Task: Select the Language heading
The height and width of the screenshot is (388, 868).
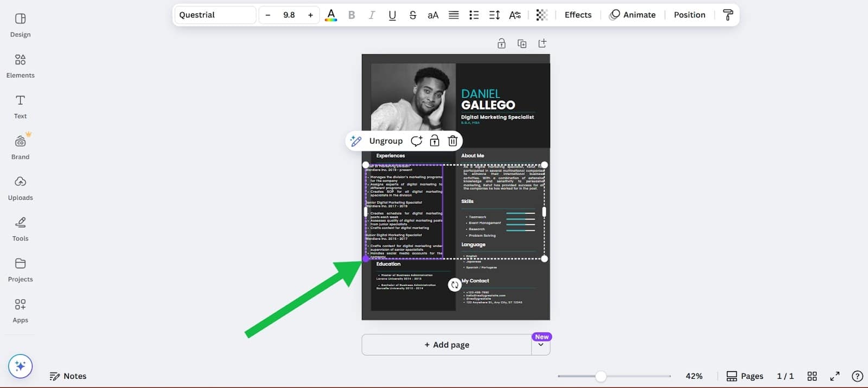Action: click(x=473, y=244)
